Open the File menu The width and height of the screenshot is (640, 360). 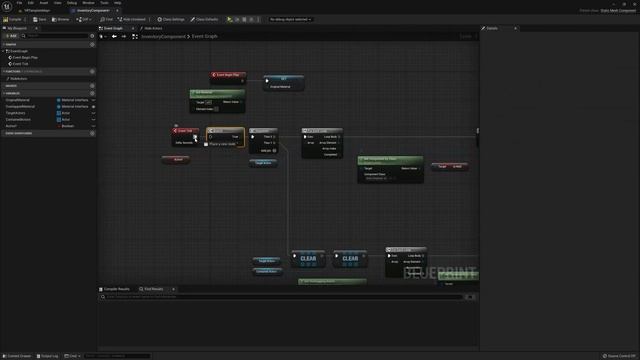click(19, 3)
